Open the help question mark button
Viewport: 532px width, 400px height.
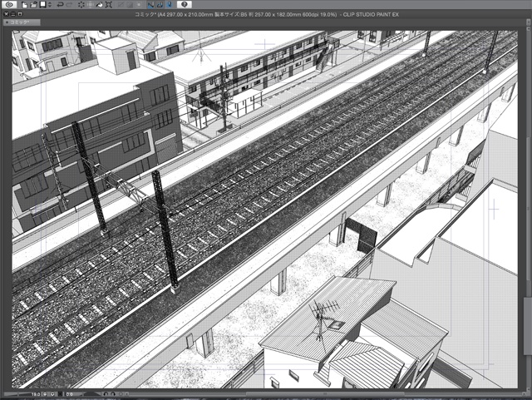tap(185, 5)
